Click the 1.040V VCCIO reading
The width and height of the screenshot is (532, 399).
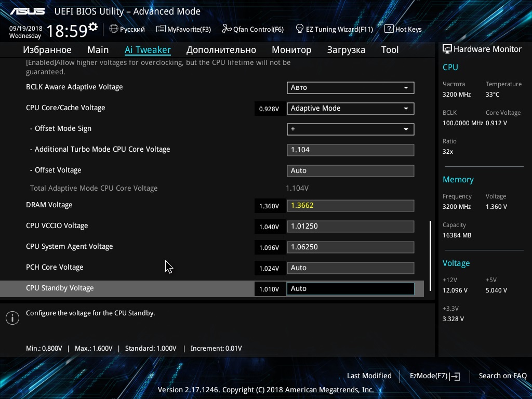tap(270, 227)
